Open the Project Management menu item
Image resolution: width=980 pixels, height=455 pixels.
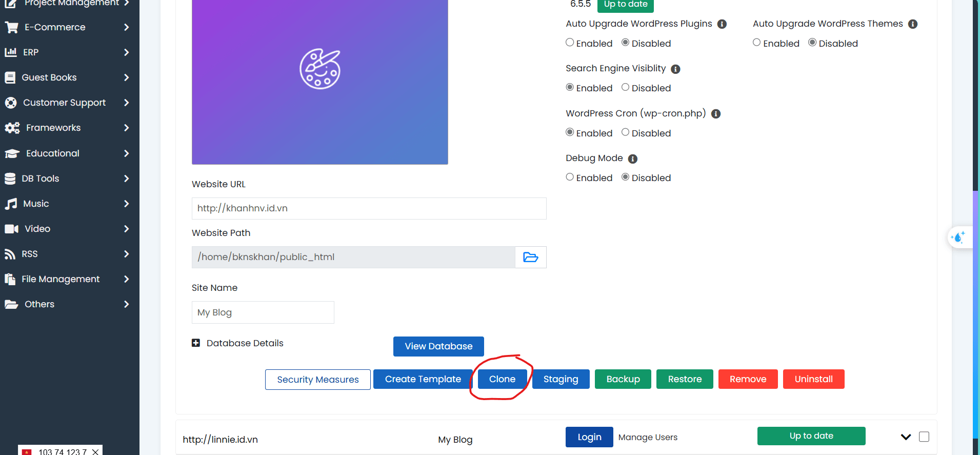tap(70, 4)
